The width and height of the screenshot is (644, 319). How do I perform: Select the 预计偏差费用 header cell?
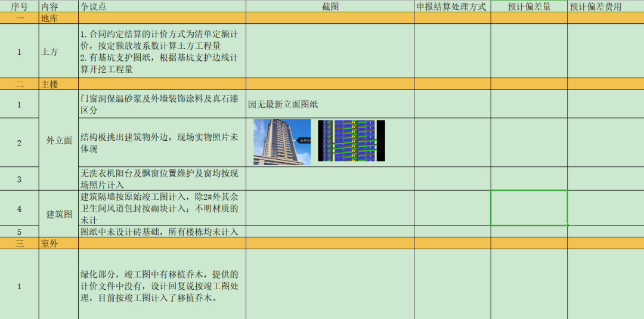(x=605, y=7)
